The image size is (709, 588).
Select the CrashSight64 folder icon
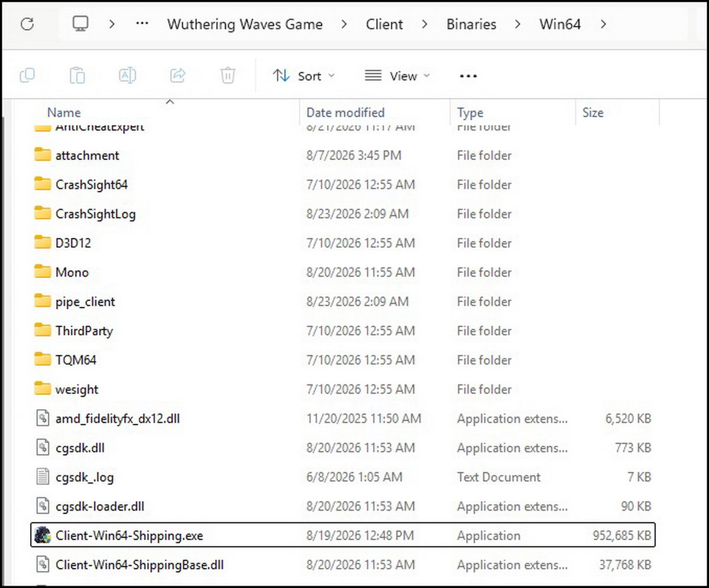[43, 184]
